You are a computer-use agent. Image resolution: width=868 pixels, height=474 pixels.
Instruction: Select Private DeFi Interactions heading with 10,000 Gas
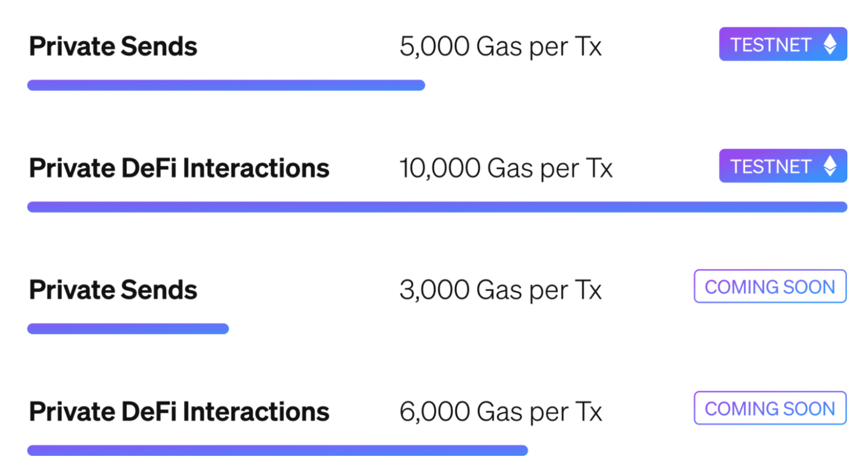pyautogui.click(x=179, y=169)
